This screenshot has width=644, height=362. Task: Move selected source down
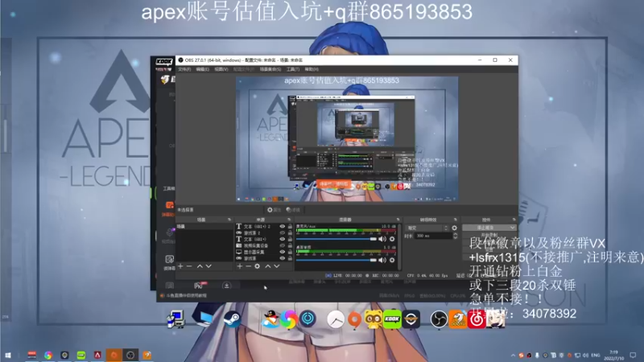click(x=277, y=266)
